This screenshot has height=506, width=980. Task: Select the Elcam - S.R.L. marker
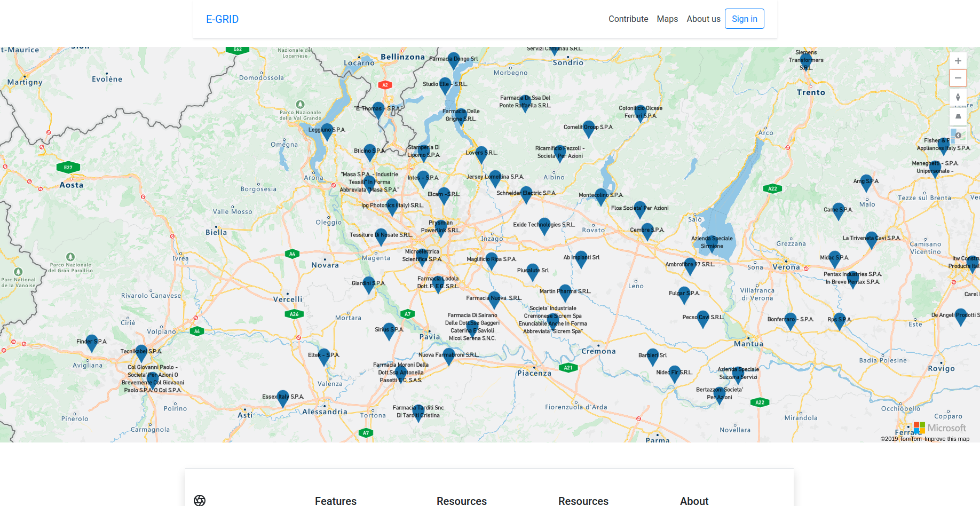444,196
